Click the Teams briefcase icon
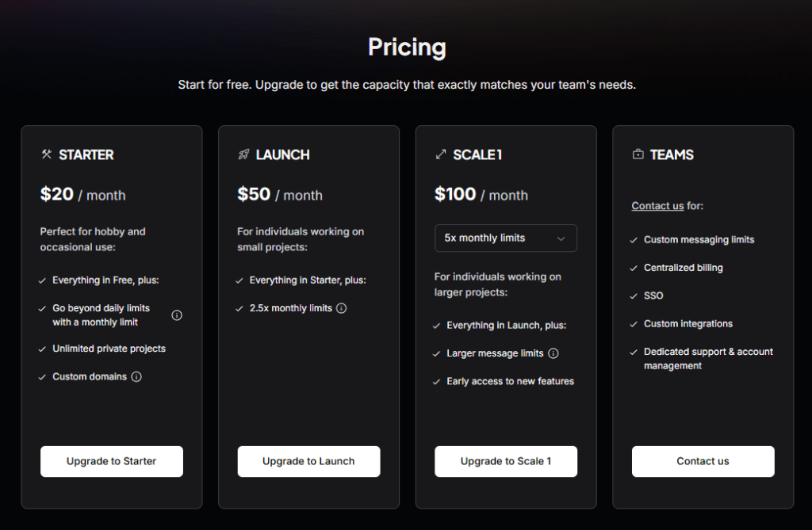Screen dimensions: 812x530 point(638,154)
